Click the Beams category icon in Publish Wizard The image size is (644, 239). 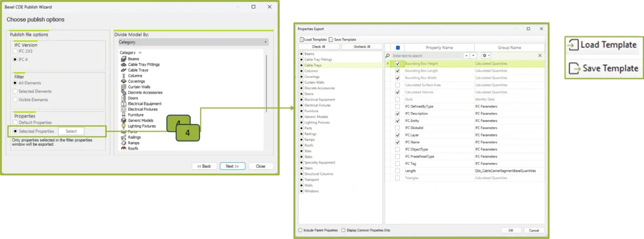click(124, 59)
